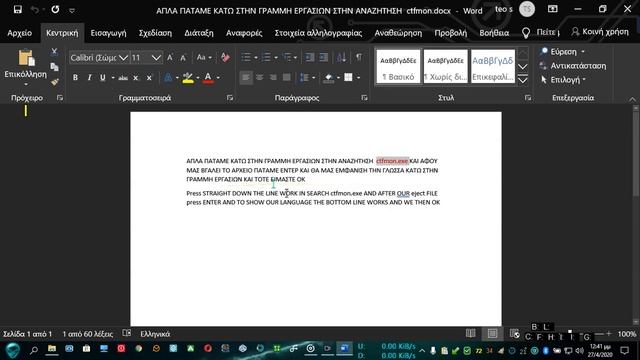Toggle Underline formatting

pyautogui.click(x=102, y=78)
